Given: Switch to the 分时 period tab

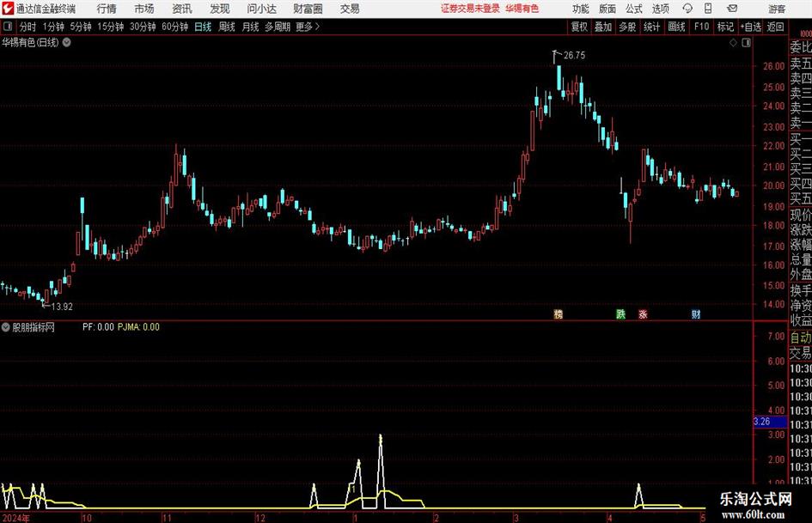Looking at the screenshot, I should point(28,27).
